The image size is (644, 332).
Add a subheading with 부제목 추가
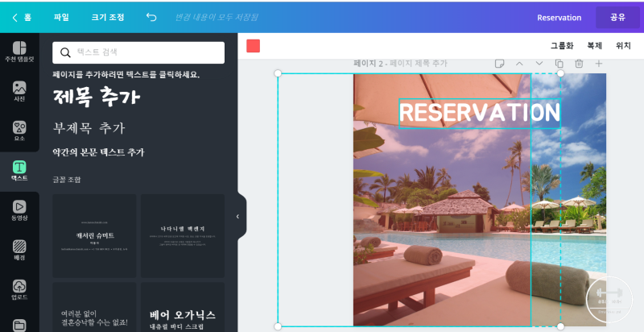coord(89,128)
